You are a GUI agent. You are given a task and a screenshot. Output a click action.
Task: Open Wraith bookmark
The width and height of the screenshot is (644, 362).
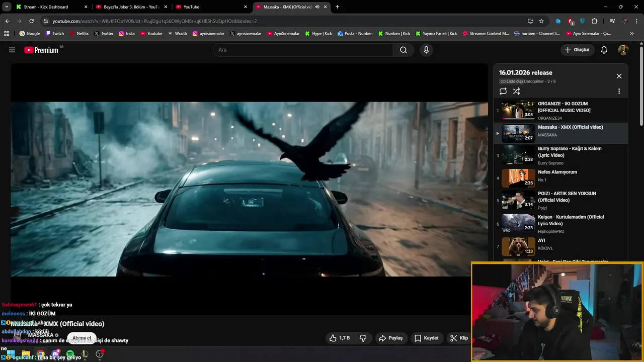click(x=177, y=34)
